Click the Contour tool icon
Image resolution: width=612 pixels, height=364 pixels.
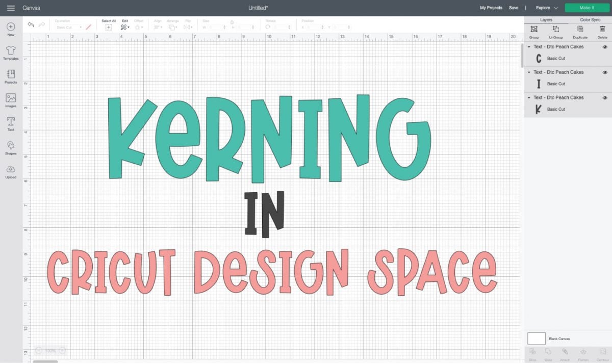pos(602,352)
